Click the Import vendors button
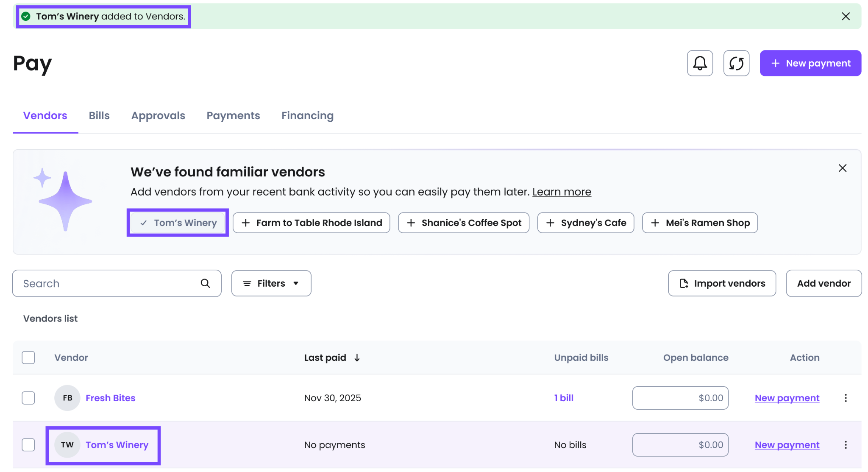The height and width of the screenshot is (472, 868). coord(722,283)
